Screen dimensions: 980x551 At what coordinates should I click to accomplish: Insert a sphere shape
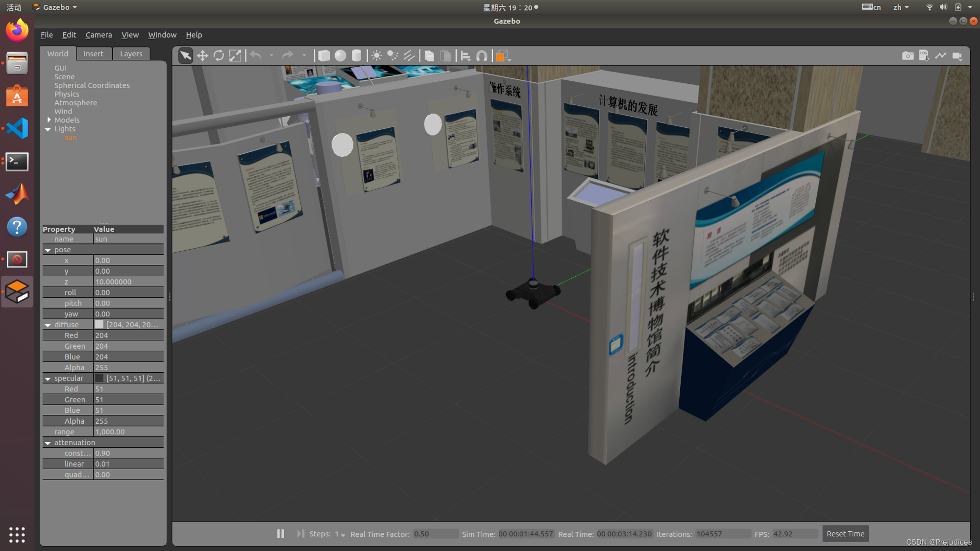pyautogui.click(x=340, y=56)
